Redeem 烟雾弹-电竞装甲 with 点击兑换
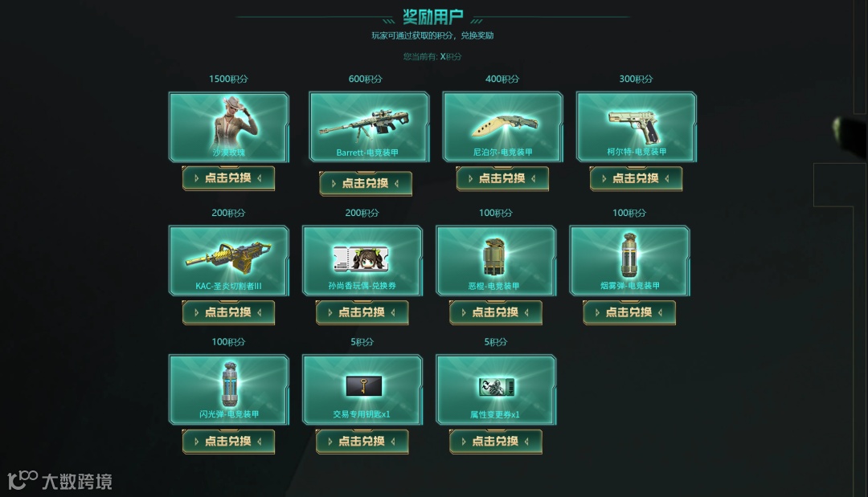 [x=628, y=312]
